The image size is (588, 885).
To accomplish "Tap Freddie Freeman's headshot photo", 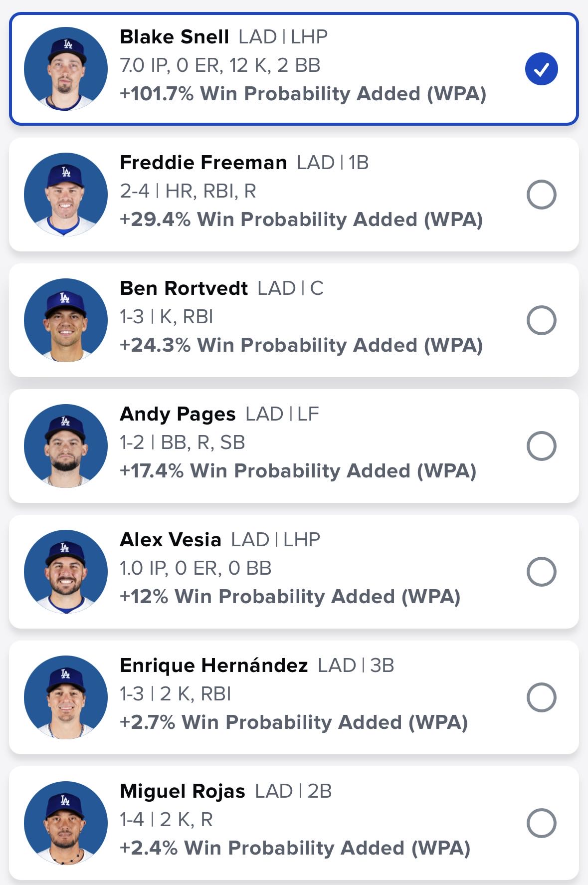I will pos(66,195).
